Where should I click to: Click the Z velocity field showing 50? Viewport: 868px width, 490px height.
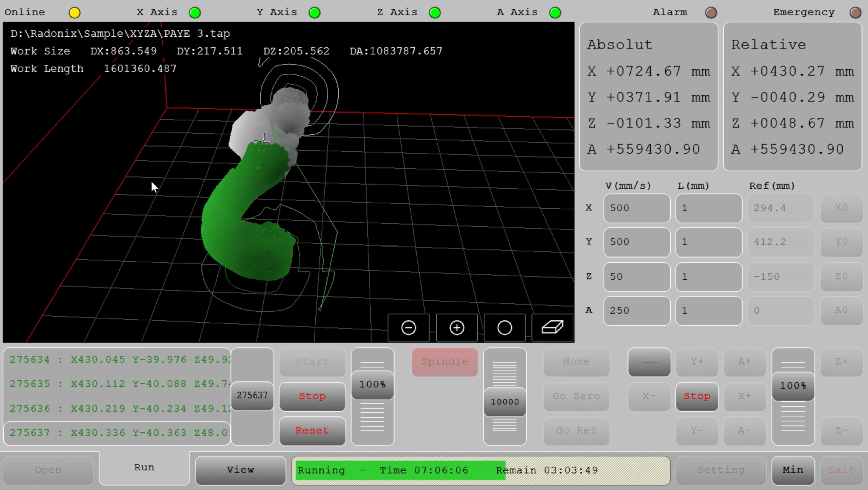click(637, 277)
